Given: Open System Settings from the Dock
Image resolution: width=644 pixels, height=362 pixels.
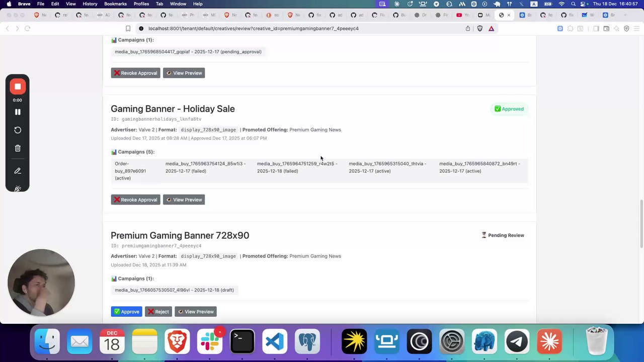Looking at the screenshot, I should (x=452, y=342).
